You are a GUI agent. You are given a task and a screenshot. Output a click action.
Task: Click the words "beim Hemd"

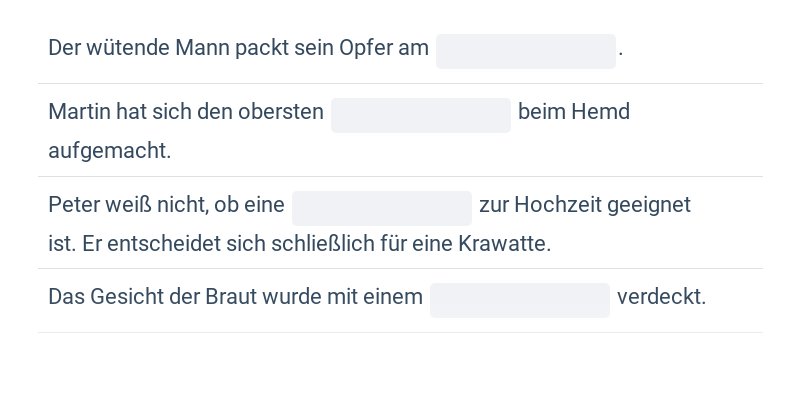[x=574, y=112]
